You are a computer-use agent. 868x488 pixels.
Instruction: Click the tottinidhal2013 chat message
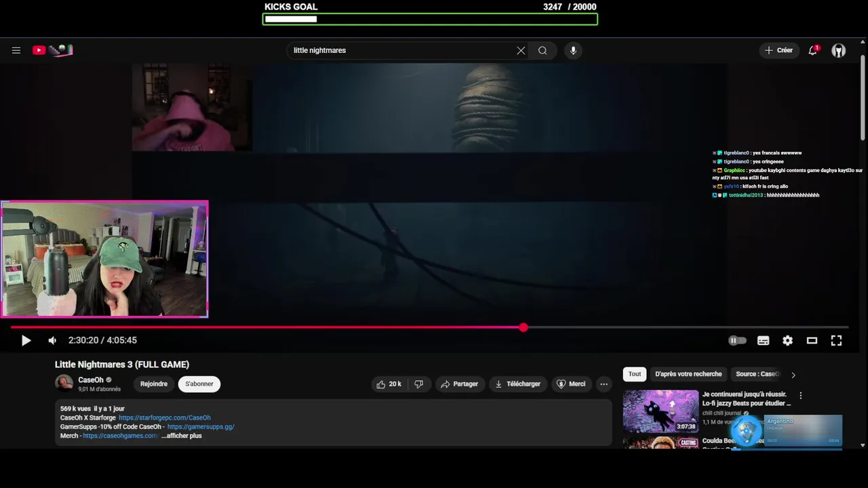click(766, 195)
